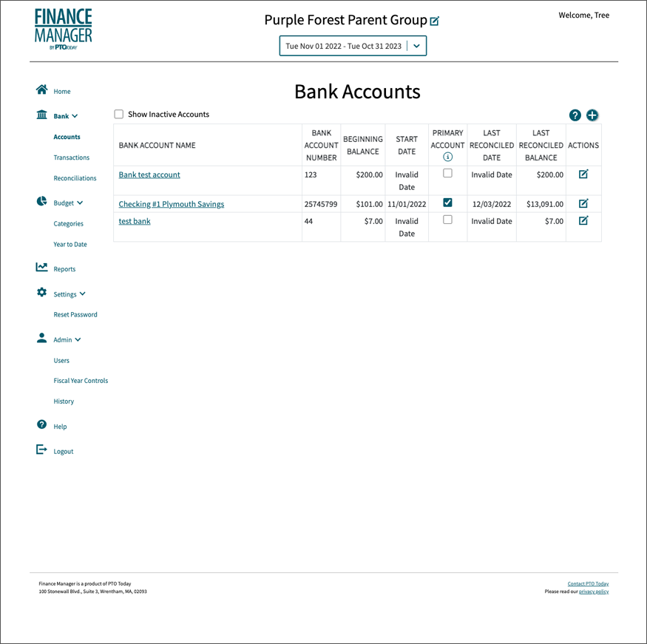This screenshot has height=644, width=647.
Task: Collapse the Admin sidebar section
Action: click(x=78, y=340)
